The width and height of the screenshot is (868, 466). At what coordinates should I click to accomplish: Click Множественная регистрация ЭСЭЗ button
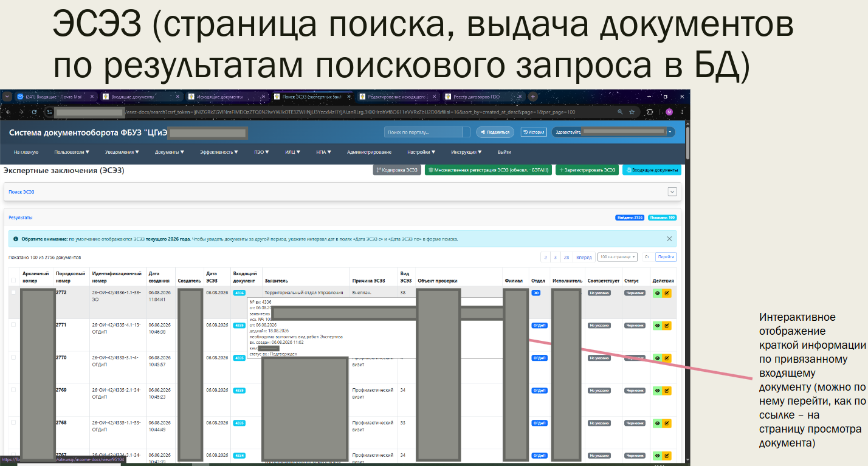click(x=488, y=170)
